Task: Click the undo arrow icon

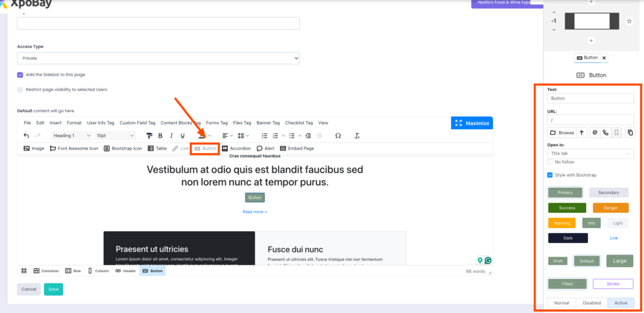Action: click(x=26, y=135)
